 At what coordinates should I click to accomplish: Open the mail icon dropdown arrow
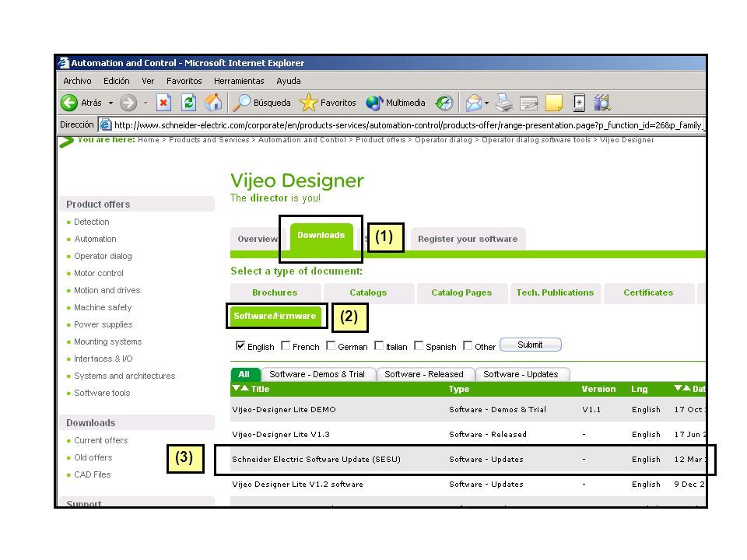[486, 103]
